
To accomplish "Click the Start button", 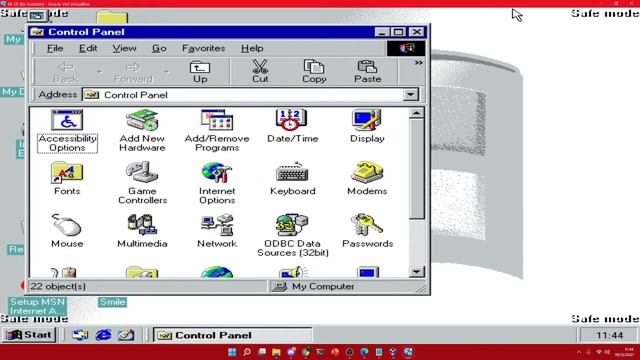I will (29, 335).
